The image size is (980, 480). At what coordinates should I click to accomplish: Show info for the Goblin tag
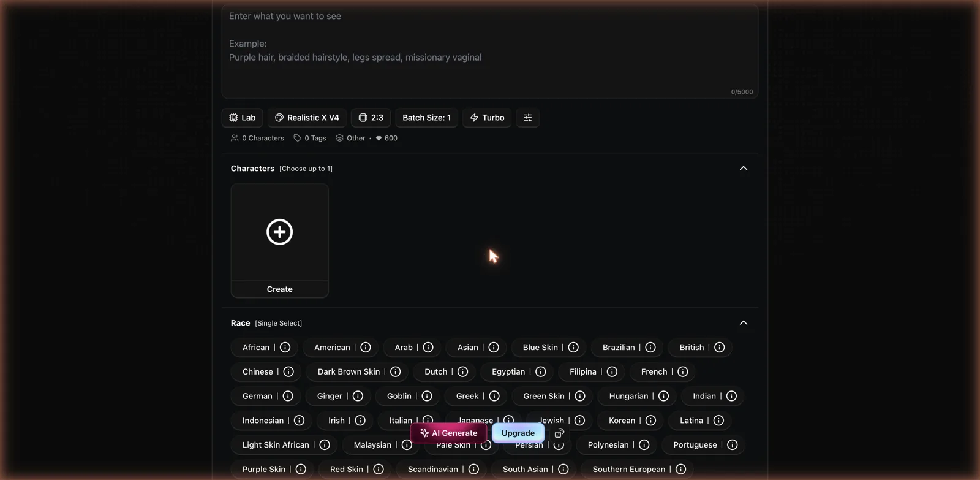427,397
